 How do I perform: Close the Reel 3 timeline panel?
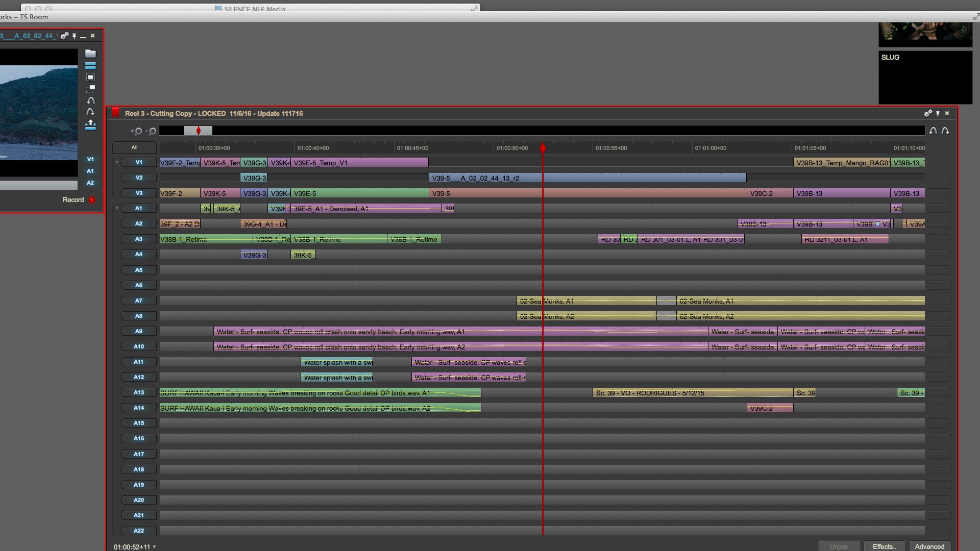pos(947,113)
